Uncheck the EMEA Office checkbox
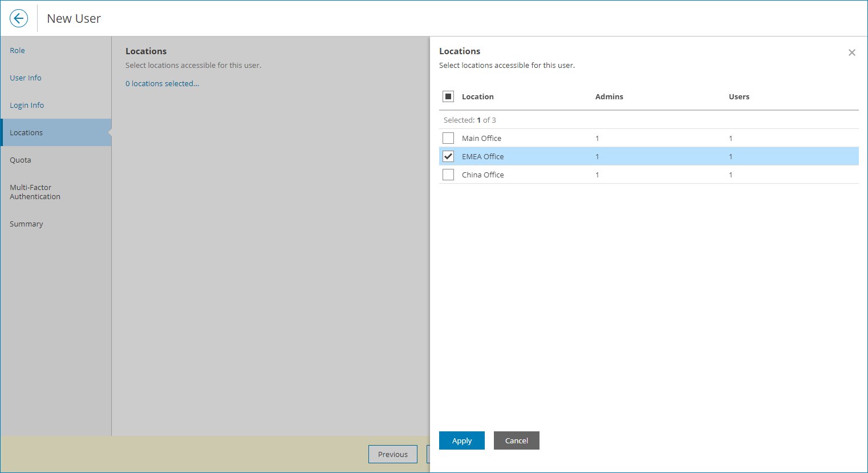Viewport: 868px width, 473px height. (448, 156)
